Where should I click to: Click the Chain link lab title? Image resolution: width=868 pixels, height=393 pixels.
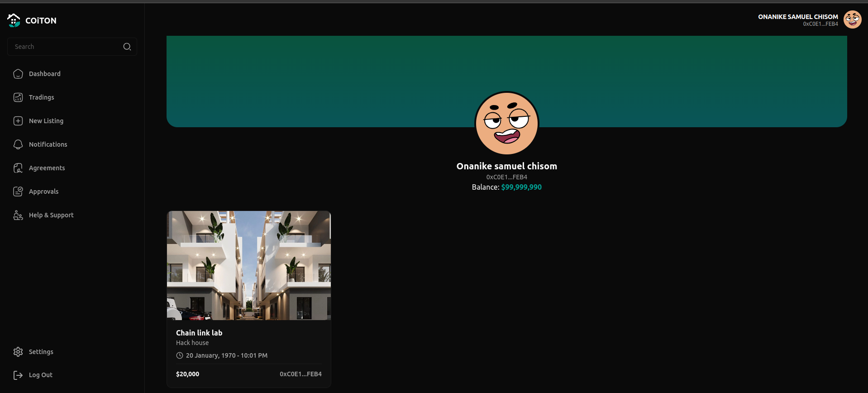point(199,333)
